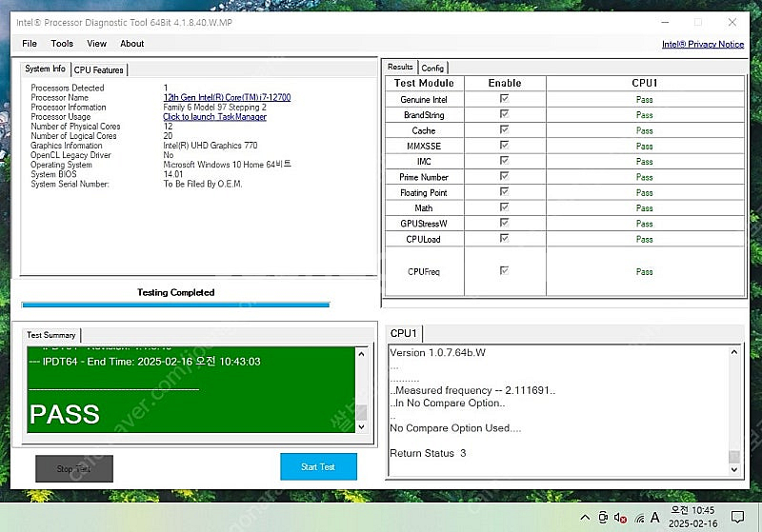Viewport: 762px width, 532px height.
Task: Toggle the BrandString enable checkbox
Action: (505, 114)
